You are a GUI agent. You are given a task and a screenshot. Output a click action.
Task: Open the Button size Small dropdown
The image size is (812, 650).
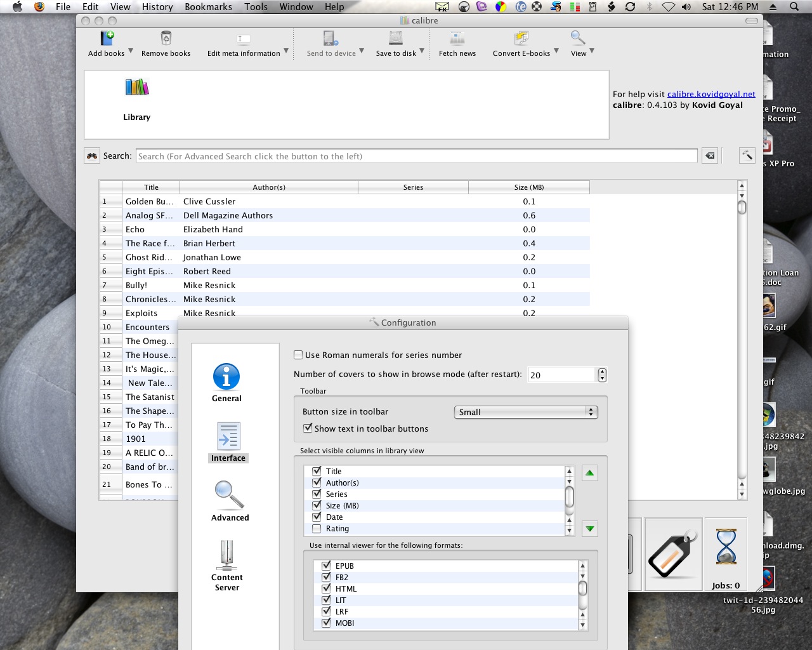click(526, 412)
